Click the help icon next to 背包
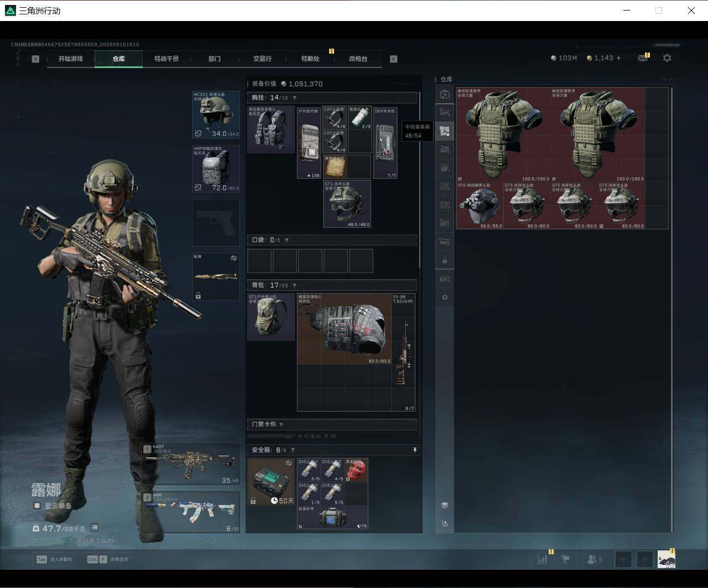This screenshot has height=588, width=708. [x=294, y=285]
